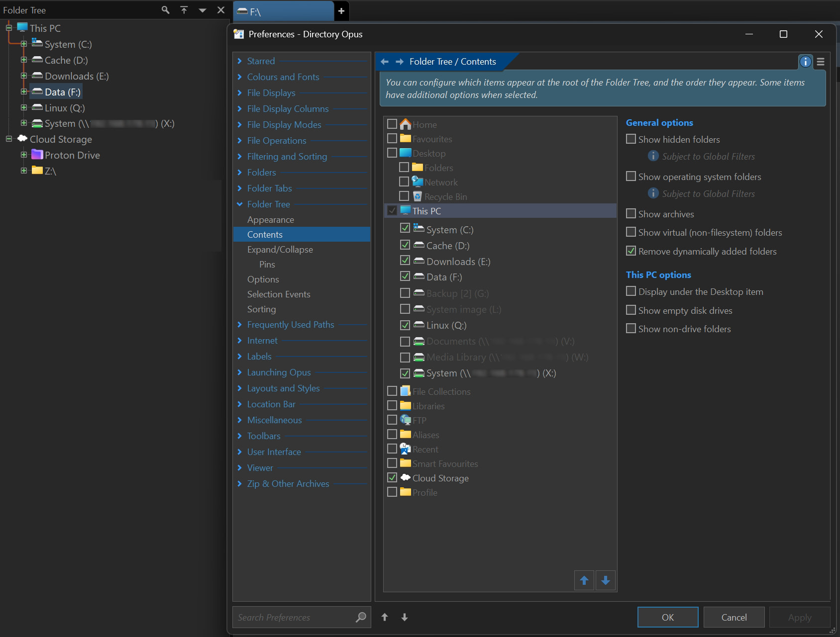Check the Backup [2] (G:) drive
840x637 pixels.
pyautogui.click(x=405, y=293)
